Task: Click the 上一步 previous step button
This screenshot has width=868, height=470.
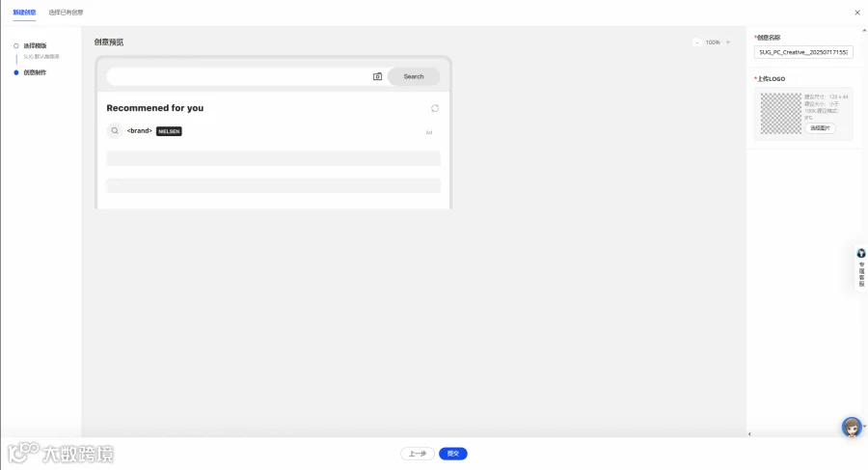Action: tap(418, 454)
